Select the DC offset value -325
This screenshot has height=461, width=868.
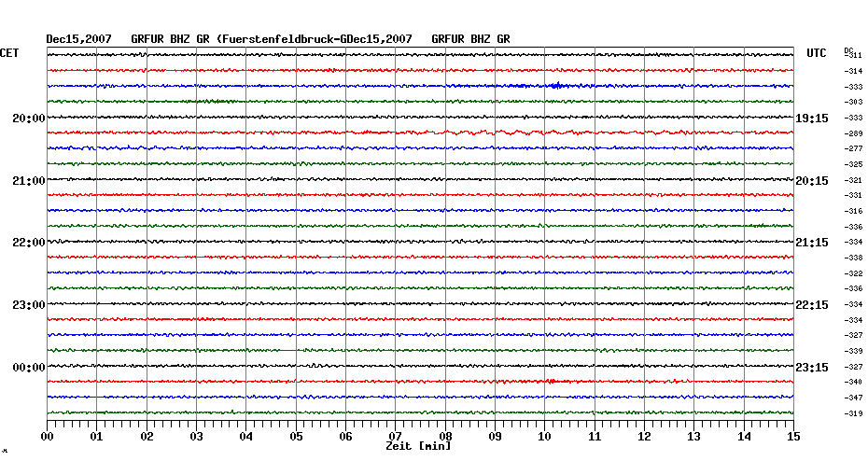click(x=854, y=164)
